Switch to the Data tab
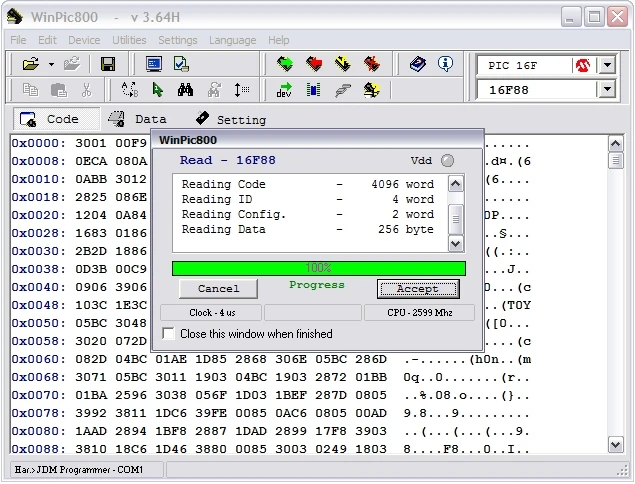 (x=138, y=119)
